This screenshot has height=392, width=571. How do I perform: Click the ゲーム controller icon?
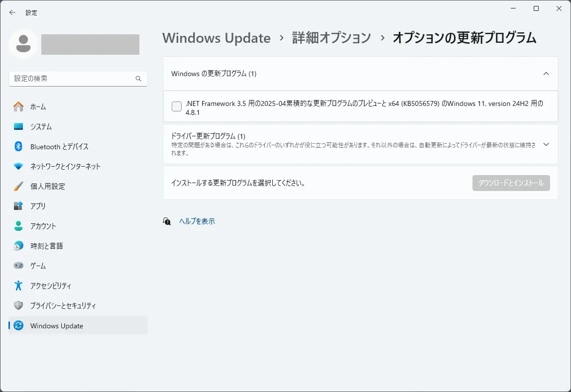[18, 266]
